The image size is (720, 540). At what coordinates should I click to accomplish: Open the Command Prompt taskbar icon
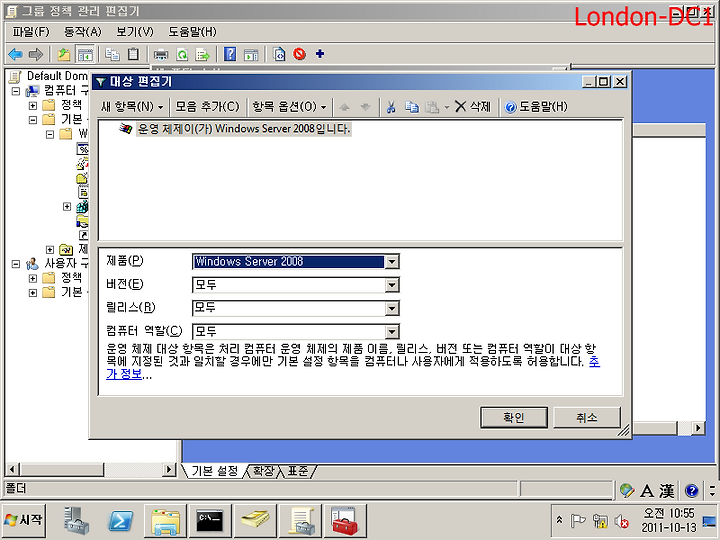tap(210, 521)
